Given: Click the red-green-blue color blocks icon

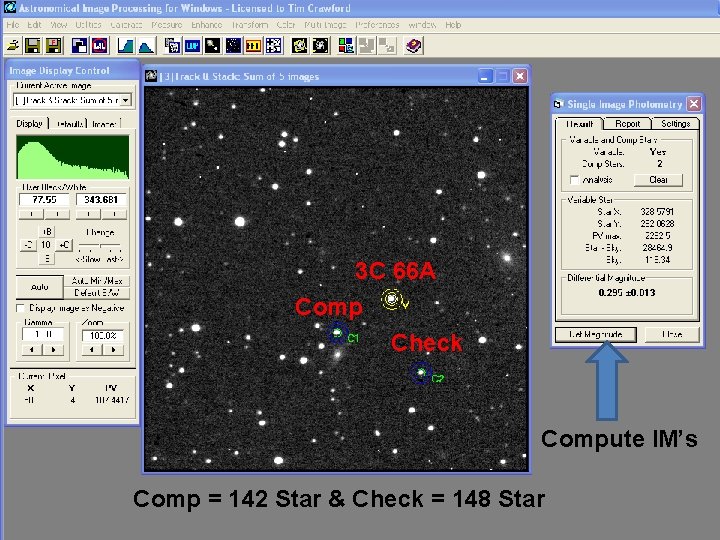Looking at the screenshot, I should click(346, 45).
